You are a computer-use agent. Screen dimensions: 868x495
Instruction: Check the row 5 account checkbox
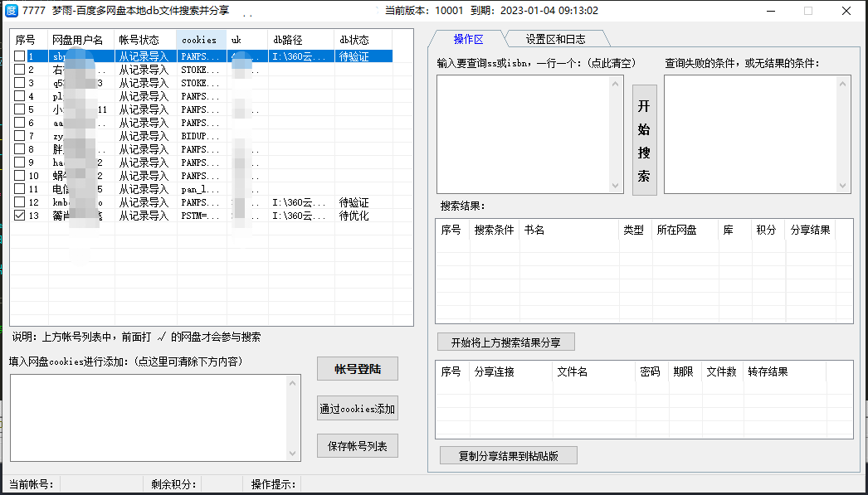point(19,109)
